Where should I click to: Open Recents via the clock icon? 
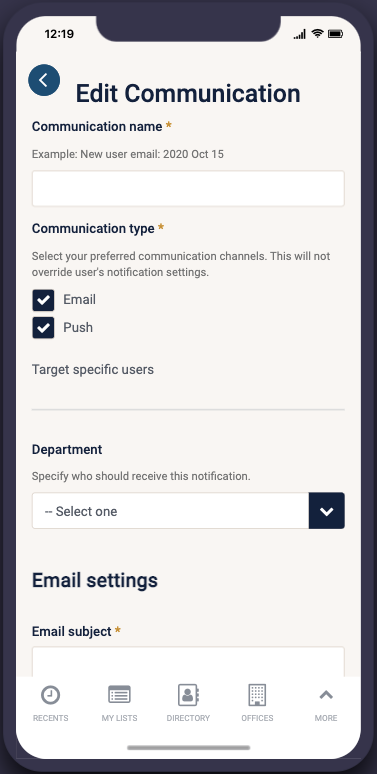50,695
